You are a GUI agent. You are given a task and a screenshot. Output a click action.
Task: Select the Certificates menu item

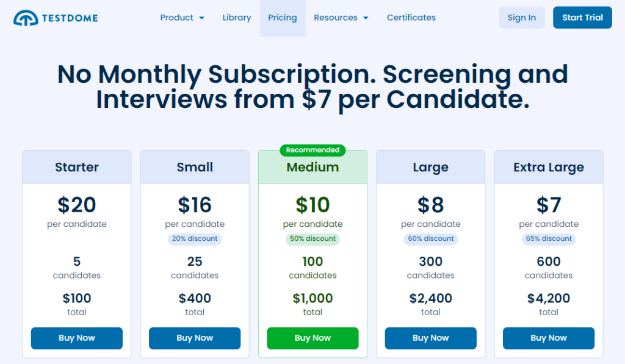coord(411,18)
